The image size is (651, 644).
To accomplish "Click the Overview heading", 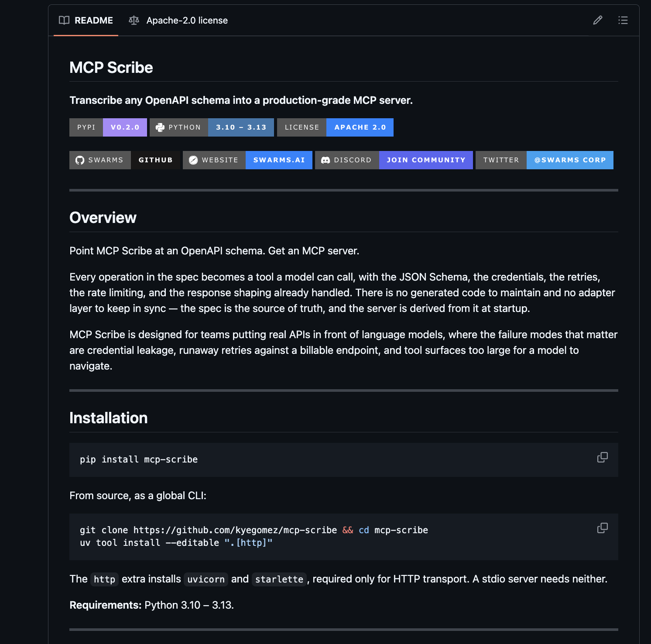I will point(103,218).
